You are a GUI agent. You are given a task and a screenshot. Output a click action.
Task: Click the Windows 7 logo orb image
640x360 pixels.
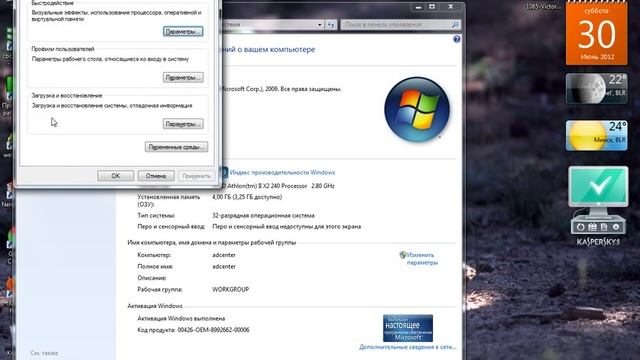(x=417, y=109)
